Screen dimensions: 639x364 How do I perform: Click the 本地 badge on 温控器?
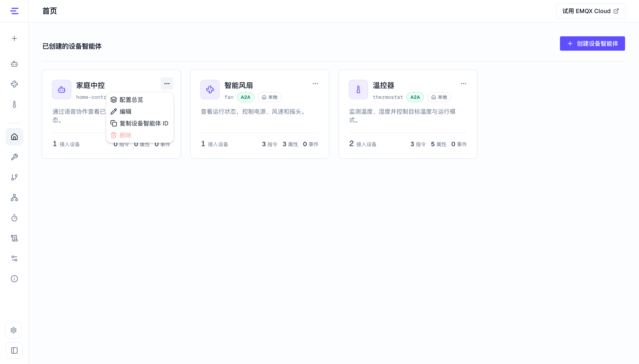(439, 97)
